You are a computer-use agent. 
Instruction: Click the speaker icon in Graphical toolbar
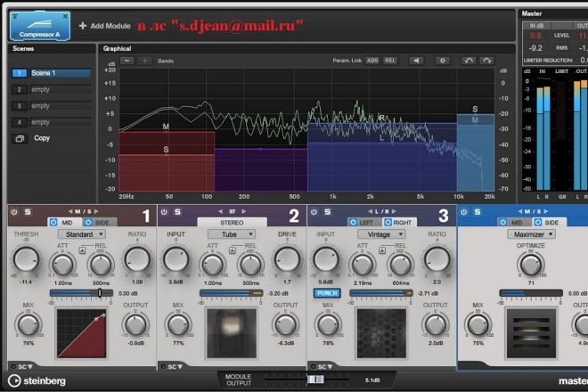point(416,61)
